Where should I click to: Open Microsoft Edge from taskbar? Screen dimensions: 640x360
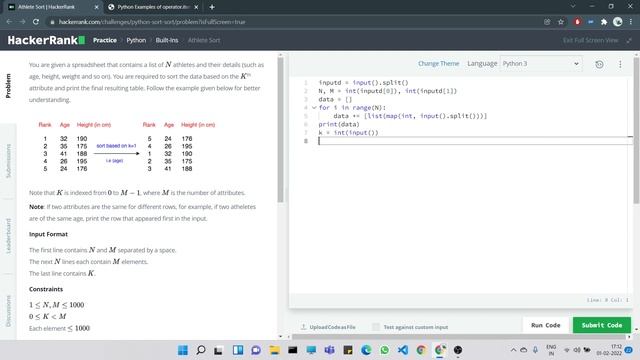coord(366,350)
